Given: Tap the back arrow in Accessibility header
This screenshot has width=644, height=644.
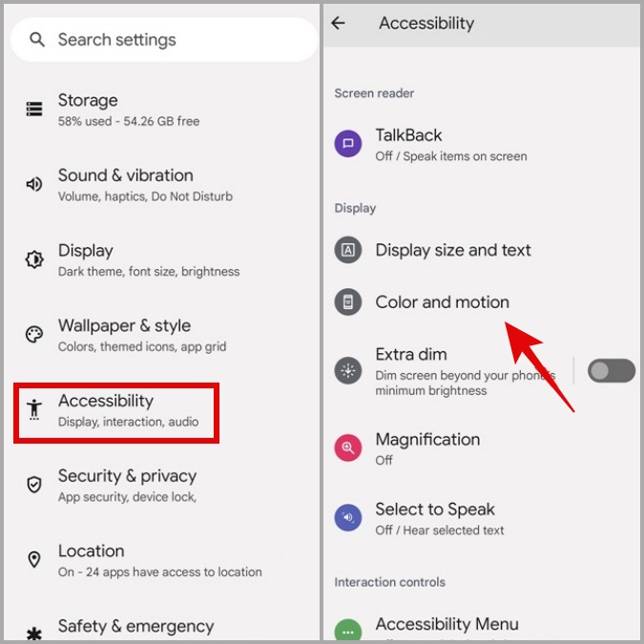Looking at the screenshot, I should click(x=338, y=23).
